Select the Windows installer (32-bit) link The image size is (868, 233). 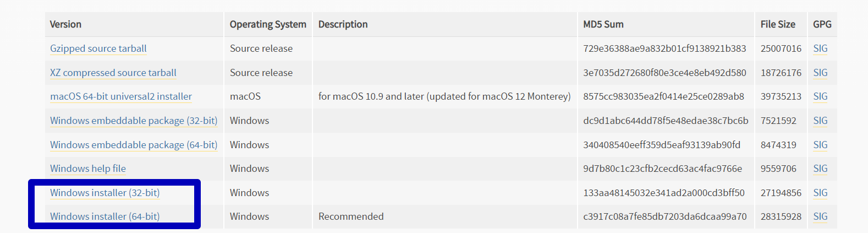tap(105, 193)
